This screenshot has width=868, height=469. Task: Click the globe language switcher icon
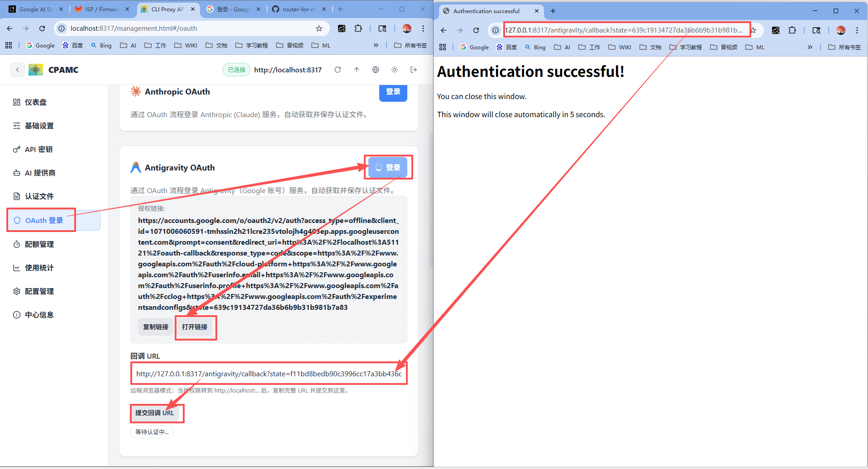[x=376, y=70]
